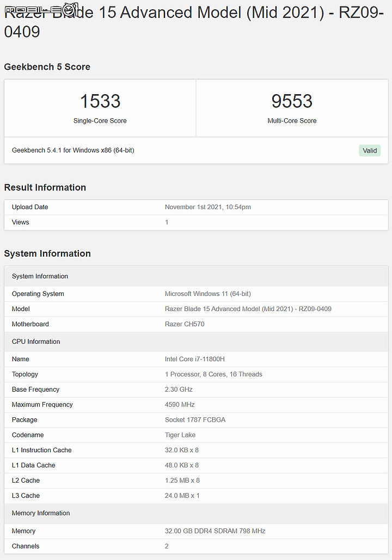Viewport: 392px width, 560px height.
Task: Click the L1 Instruction Cache label
Action: (42, 451)
